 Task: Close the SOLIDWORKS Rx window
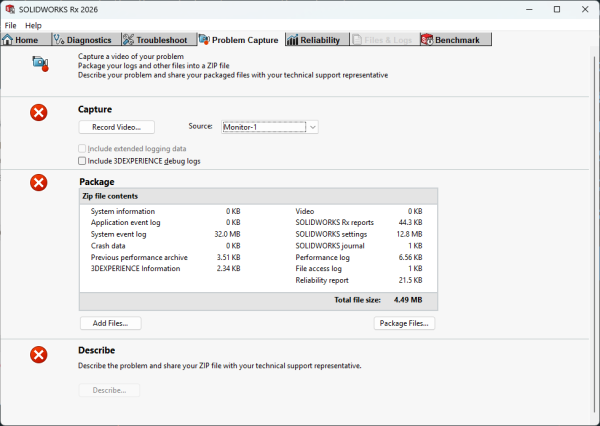coord(585,10)
